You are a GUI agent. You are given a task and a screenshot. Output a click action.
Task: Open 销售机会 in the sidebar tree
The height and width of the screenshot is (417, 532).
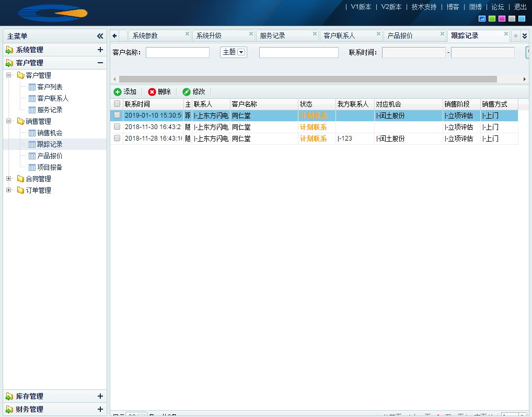coord(50,133)
